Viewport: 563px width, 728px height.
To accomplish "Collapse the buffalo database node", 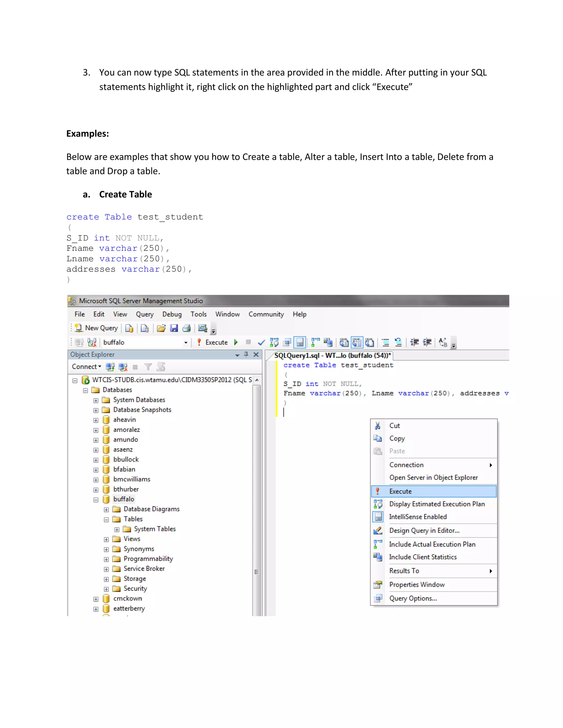I will [96, 500].
